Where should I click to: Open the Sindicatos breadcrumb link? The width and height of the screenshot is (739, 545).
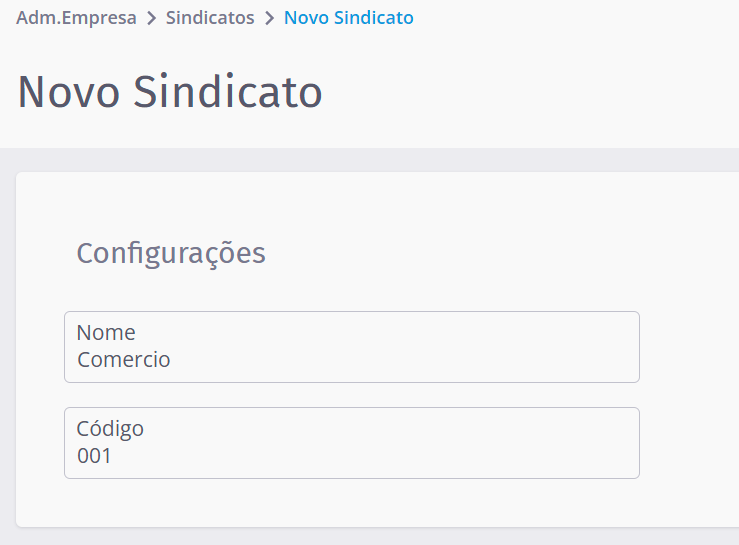click(x=210, y=18)
